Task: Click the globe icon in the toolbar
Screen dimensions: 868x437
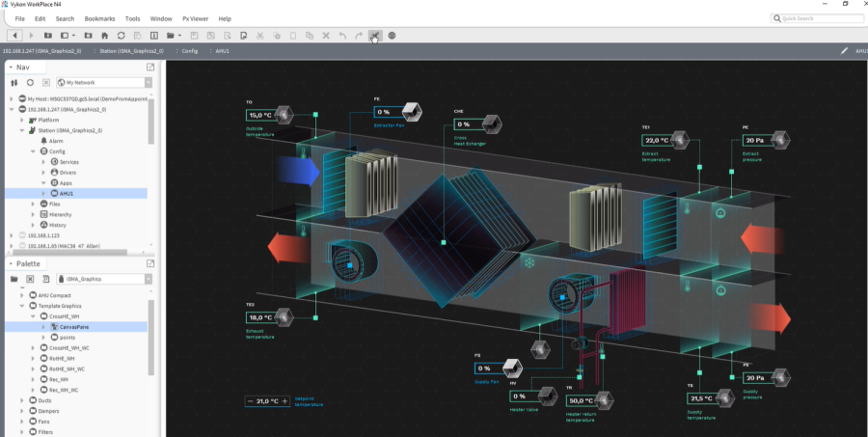Action: click(x=392, y=36)
